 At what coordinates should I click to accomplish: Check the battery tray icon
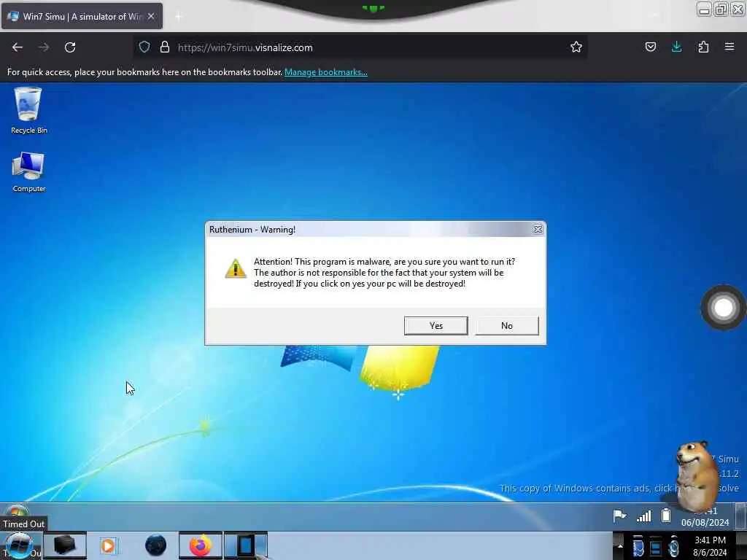(666, 516)
